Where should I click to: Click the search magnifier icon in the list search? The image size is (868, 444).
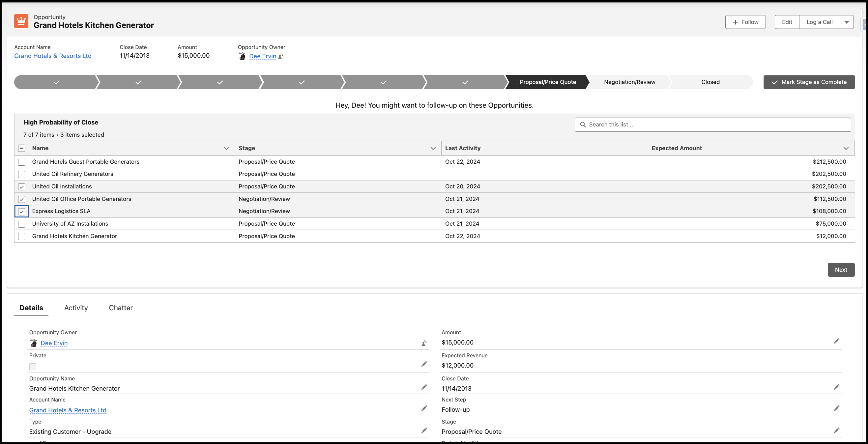point(583,125)
